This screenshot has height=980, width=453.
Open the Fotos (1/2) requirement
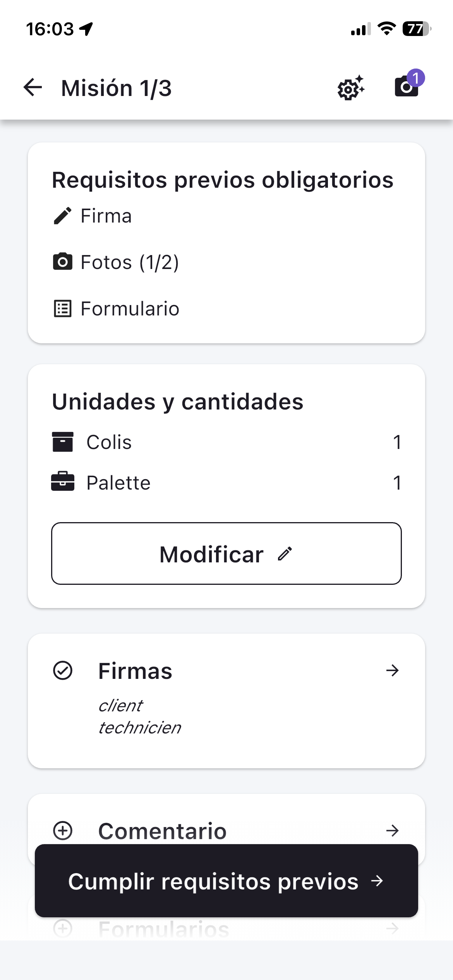tap(130, 262)
